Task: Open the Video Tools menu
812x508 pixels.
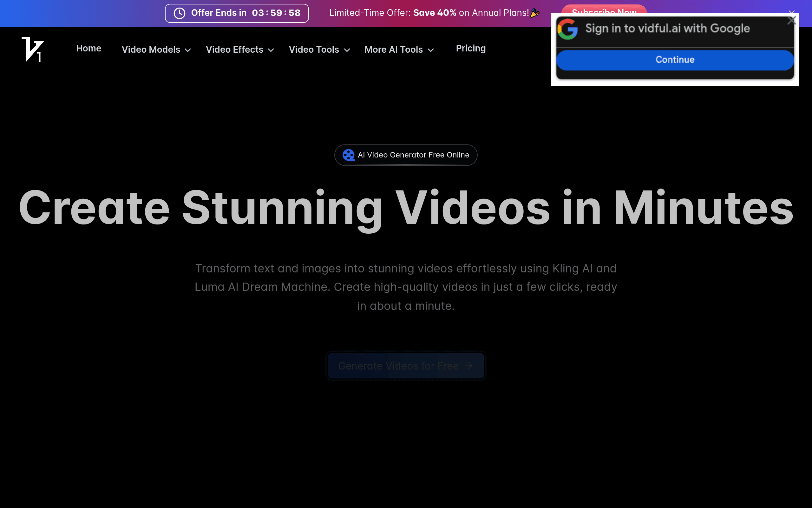Action: [x=319, y=50]
